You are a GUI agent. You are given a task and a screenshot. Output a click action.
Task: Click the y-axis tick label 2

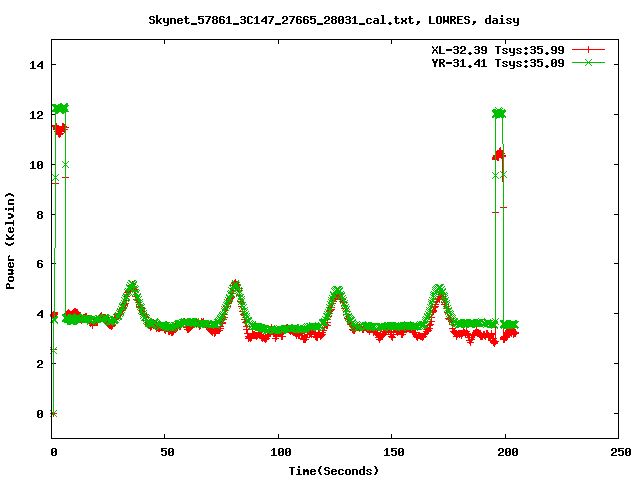[x=40, y=364]
